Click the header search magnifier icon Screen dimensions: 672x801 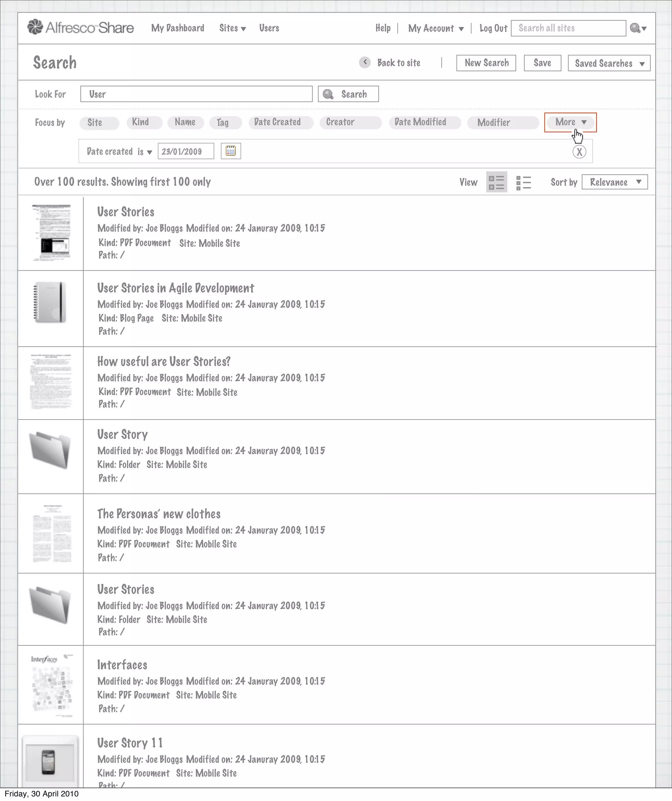click(x=635, y=28)
